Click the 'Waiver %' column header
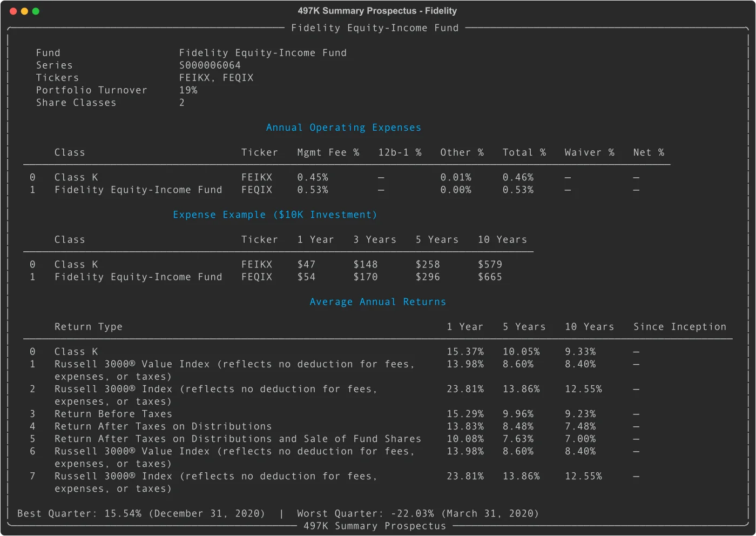The height and width of the screenshot is (536, 756). [x=589, y=152]
